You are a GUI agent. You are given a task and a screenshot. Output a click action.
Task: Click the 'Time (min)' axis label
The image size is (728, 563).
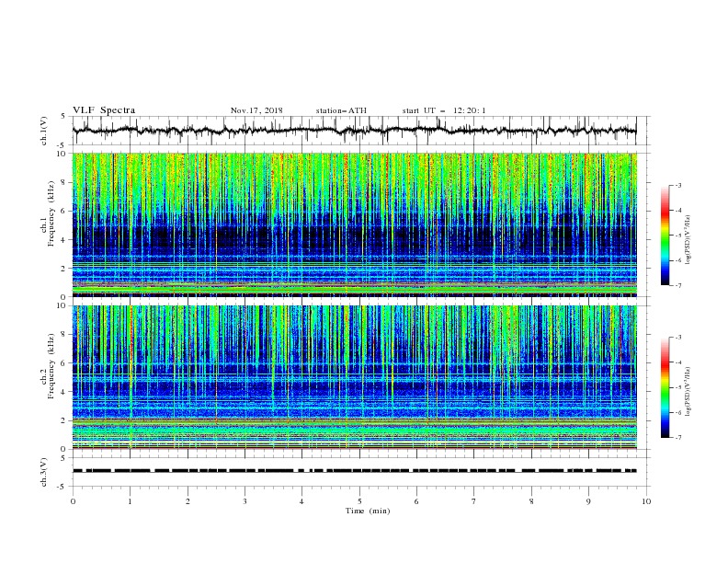click(368, 511)
